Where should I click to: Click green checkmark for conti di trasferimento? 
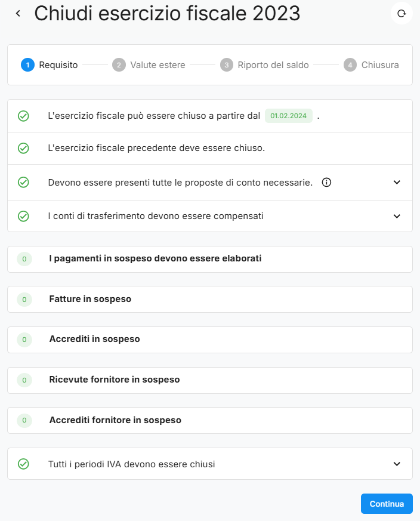coord(24,216)
